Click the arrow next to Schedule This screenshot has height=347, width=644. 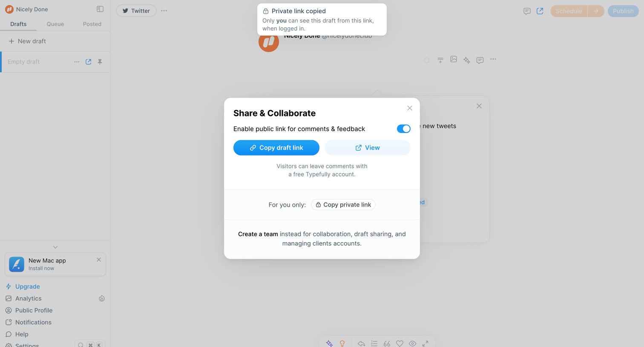click(596, 11)
